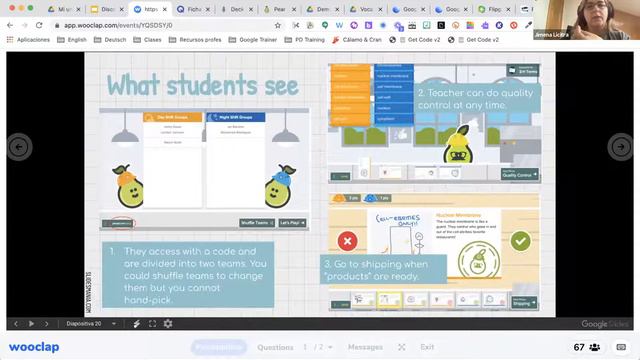This screenshot has width=640, height=360.
Task: Open the Messages tab
Action: [365, 347]
